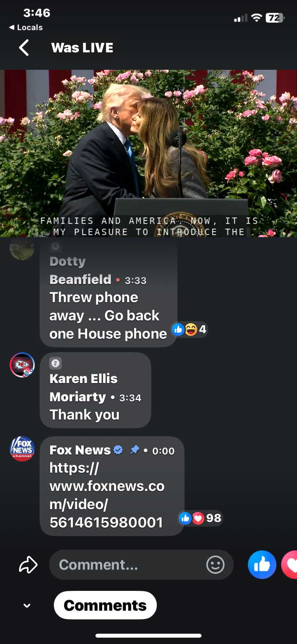The width and height of the screenshot is (297, 644).
Task: Tap the live video player showing the podium
Action: [148, 153]
